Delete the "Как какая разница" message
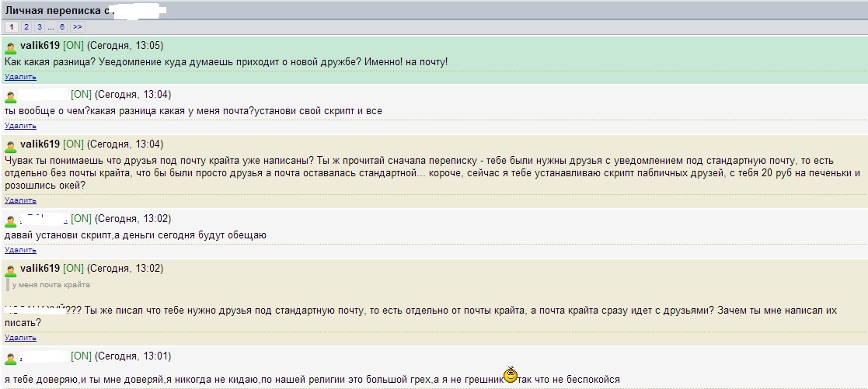The image size is (868, 389). (x=20, y=77)
